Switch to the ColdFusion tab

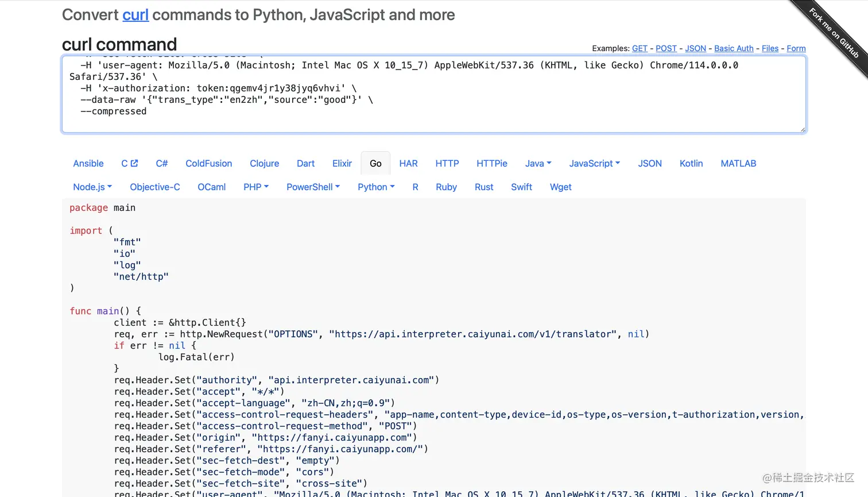click(x=209, y=163)
